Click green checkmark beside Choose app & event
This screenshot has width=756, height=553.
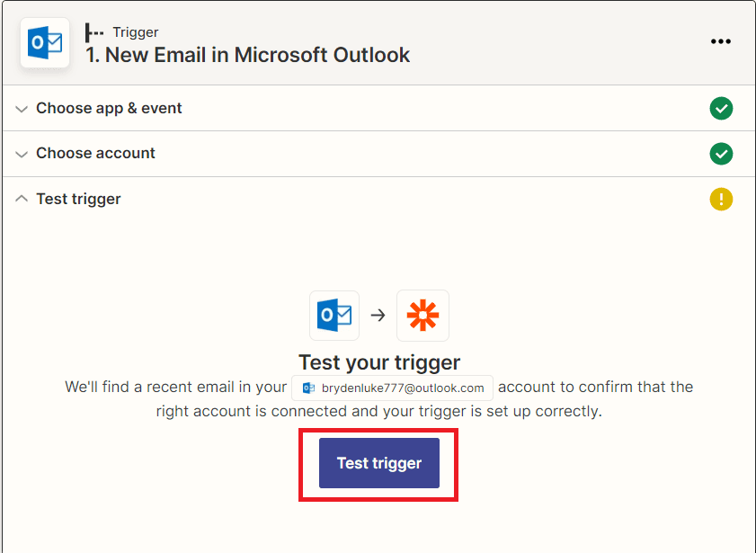point(721,109)
